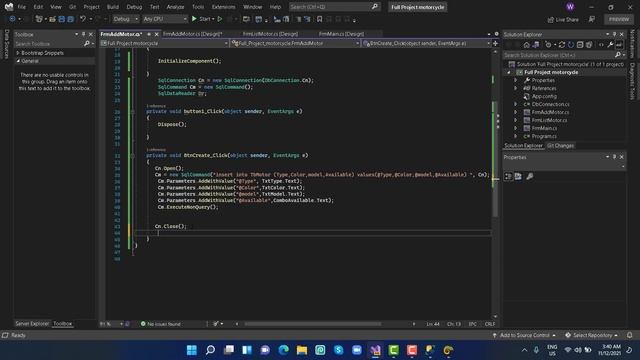The width and height of the screenshot is (640, 360).
Task: Expand FrmAddMotor.cs node in Solution Explorer
Action: (x=516, y=112)
